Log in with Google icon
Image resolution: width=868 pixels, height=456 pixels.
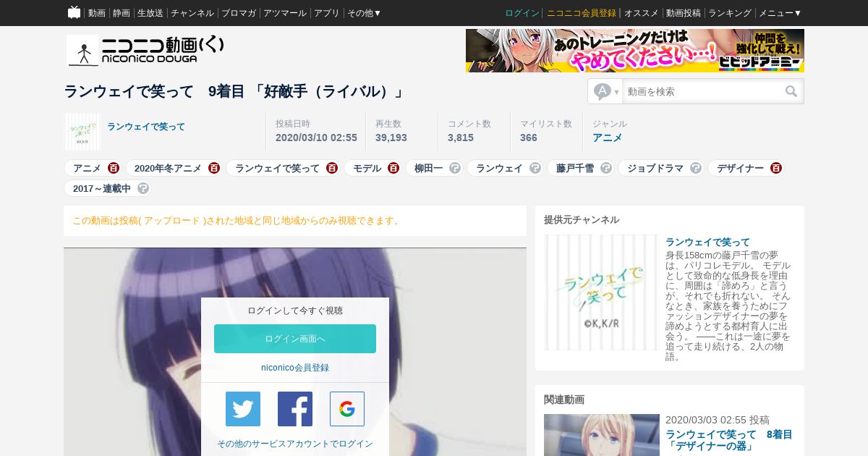coord(347,409)
